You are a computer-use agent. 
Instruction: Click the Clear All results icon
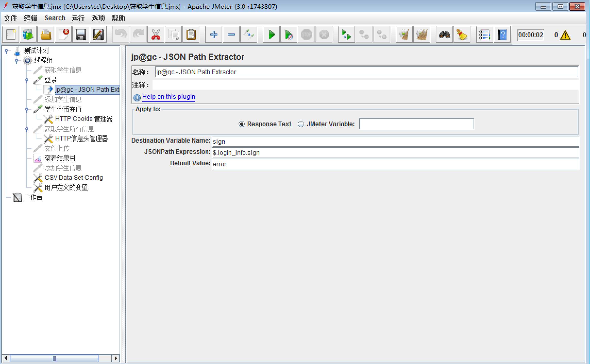coord(422,34)
